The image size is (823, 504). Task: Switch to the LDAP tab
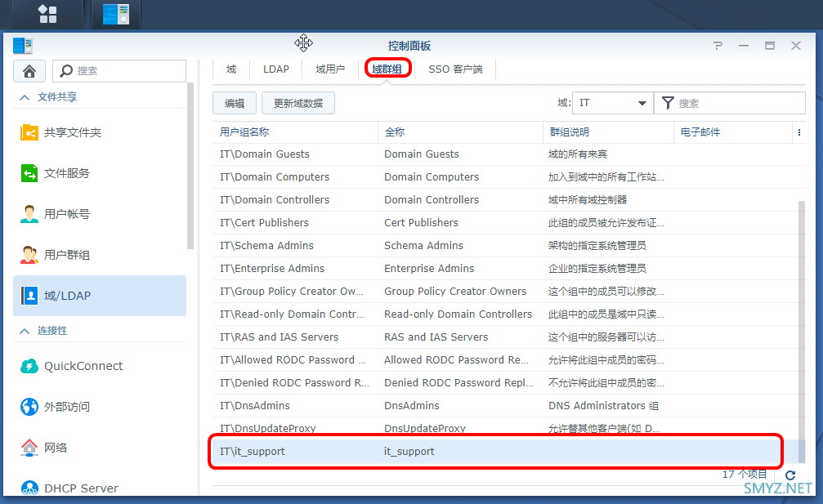tap(276, 69)
